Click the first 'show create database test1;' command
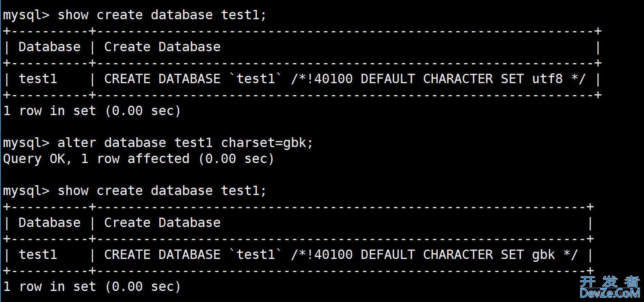The height and width of the screenshot is (302, 644). (x=162, y=15)
